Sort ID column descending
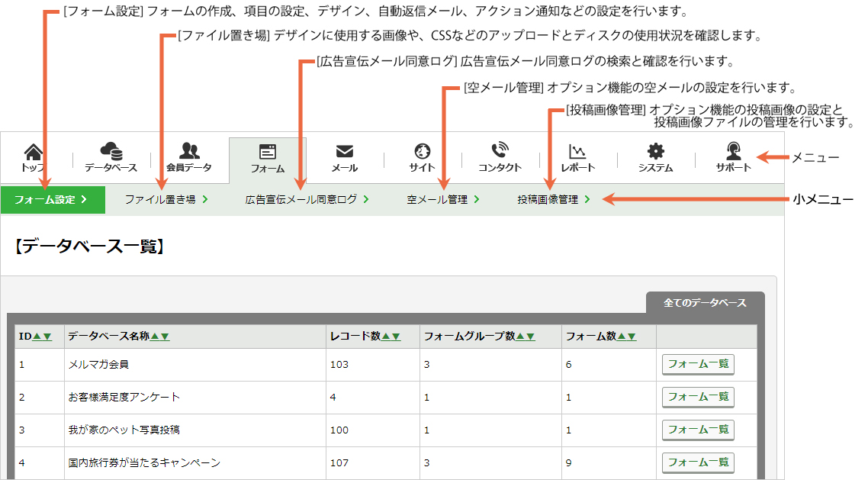 pyautogui.click(x=47, y=337)
